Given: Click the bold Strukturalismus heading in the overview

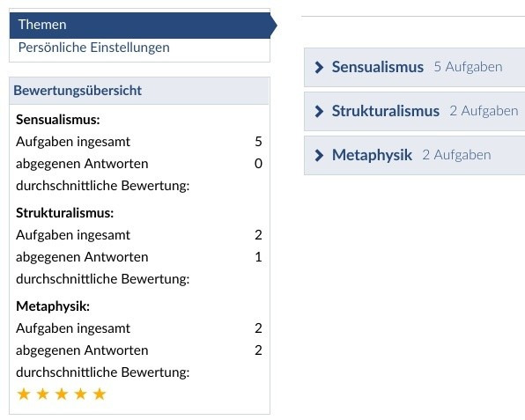Looking at the screenshot, I should [x=65, y=213].
